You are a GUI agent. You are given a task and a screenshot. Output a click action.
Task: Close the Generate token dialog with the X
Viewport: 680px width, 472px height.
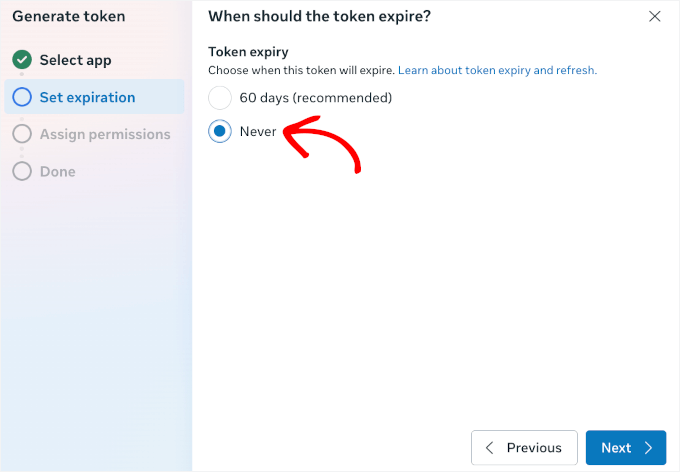[655, 16]
